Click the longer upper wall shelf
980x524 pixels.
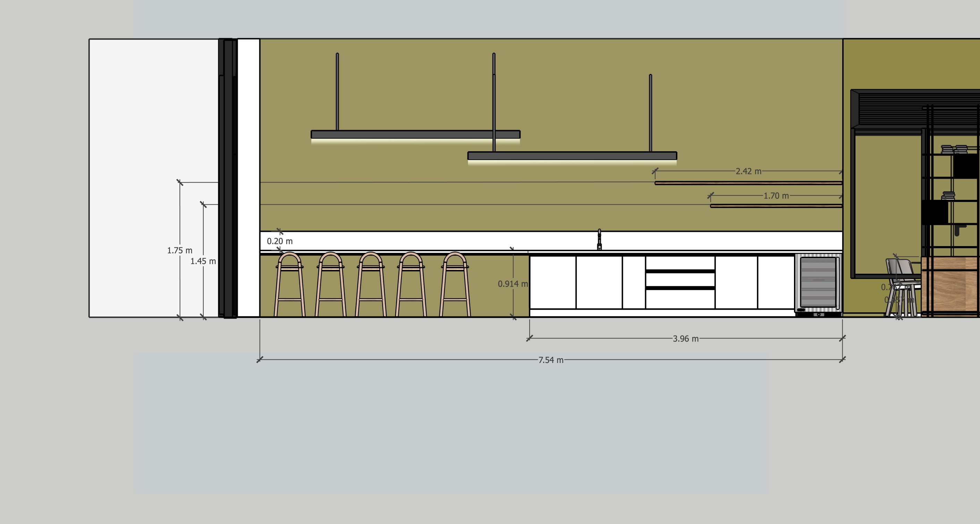point(748,183)
